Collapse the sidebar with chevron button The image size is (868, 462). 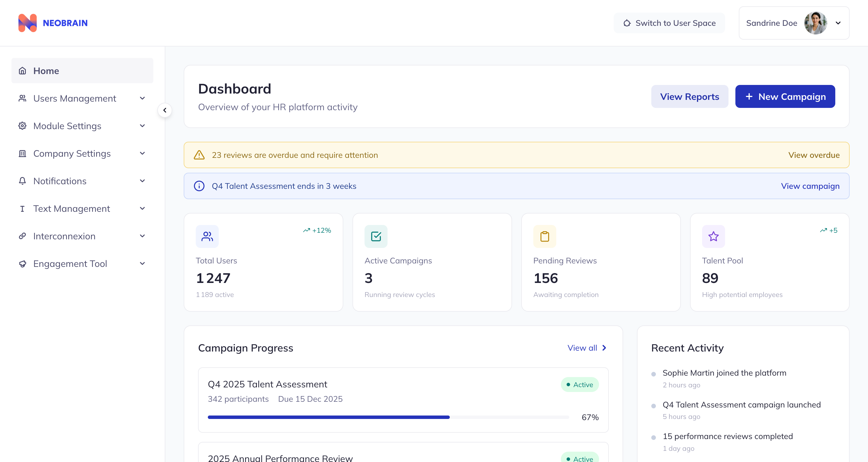[165, 110]
